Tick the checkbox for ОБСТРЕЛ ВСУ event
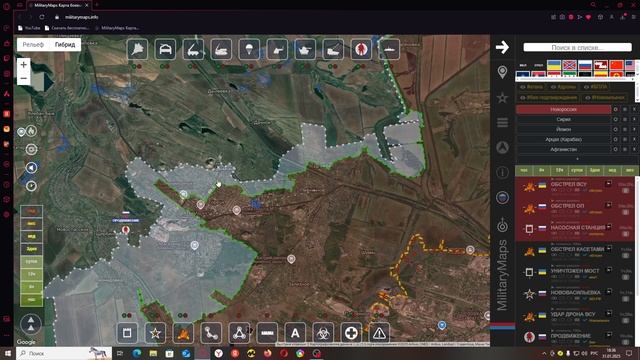Viewport: 640px width, 360px height. [x=625, y=191]
